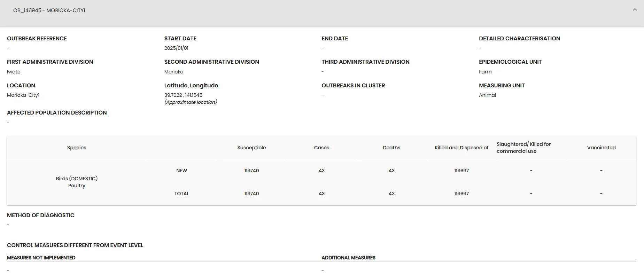
Task: Select the Farm epidemiological unit value
Action: pyautogui.click(x=485, y=72)
